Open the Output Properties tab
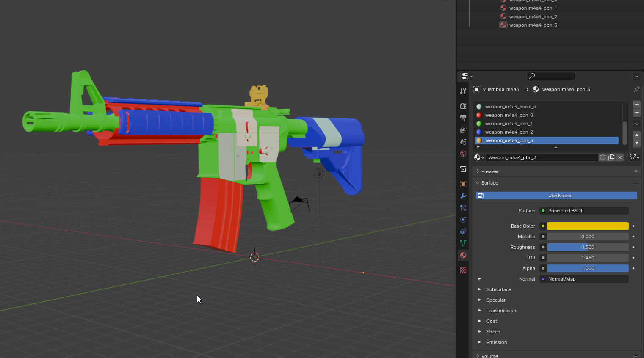Viewport: 644px width, 358px height. [x=463, y=118]
